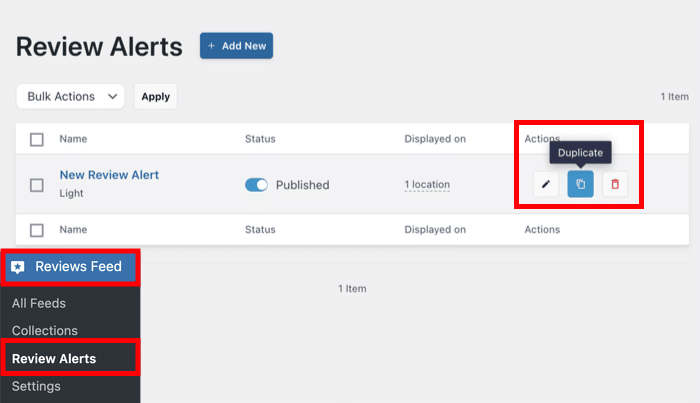Check the select-all box in header row
The width and height of the screenshot is (700, 403).
(37, 139)
